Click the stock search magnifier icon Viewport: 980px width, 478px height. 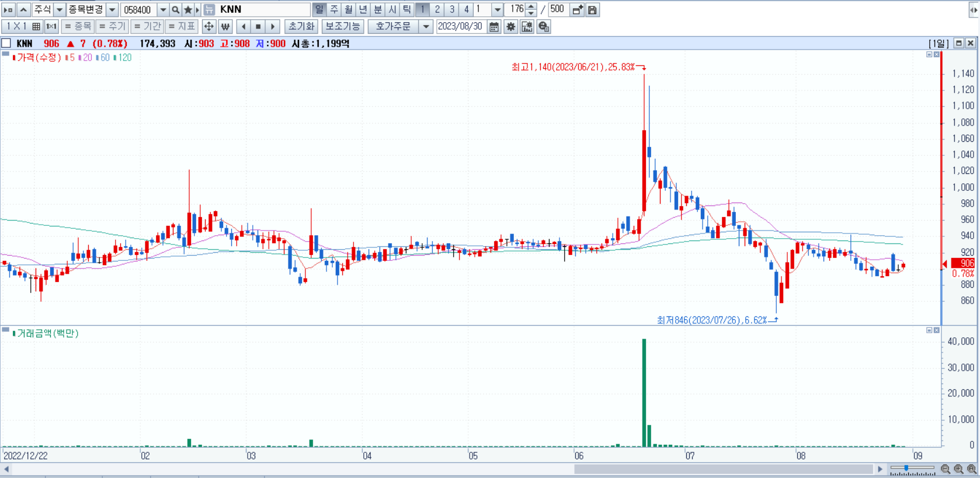point(175,10)
